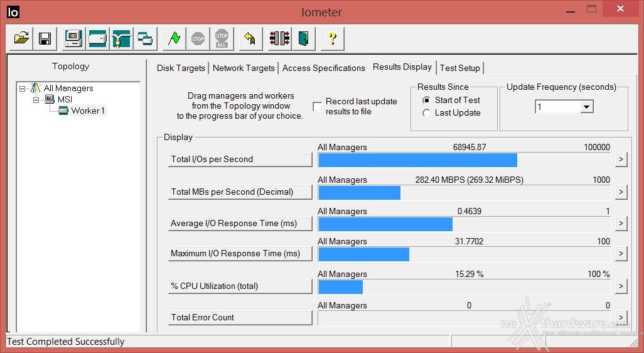Open the Access Specifications tab

(324, 68)
